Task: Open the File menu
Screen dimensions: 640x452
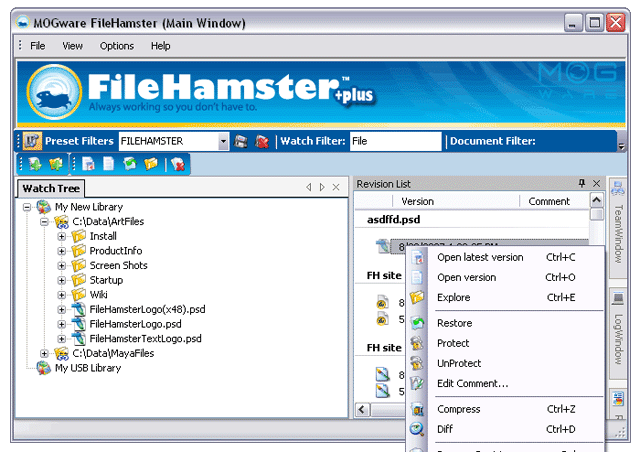Action: pyautogui.click(x=38, y=46)
